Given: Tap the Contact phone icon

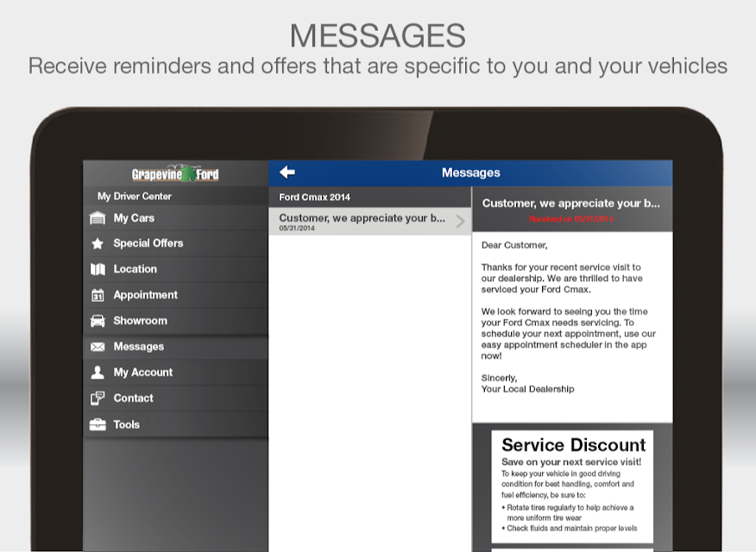Looking at the screenshot, I should pyautogui.click(x=98, y=398).
